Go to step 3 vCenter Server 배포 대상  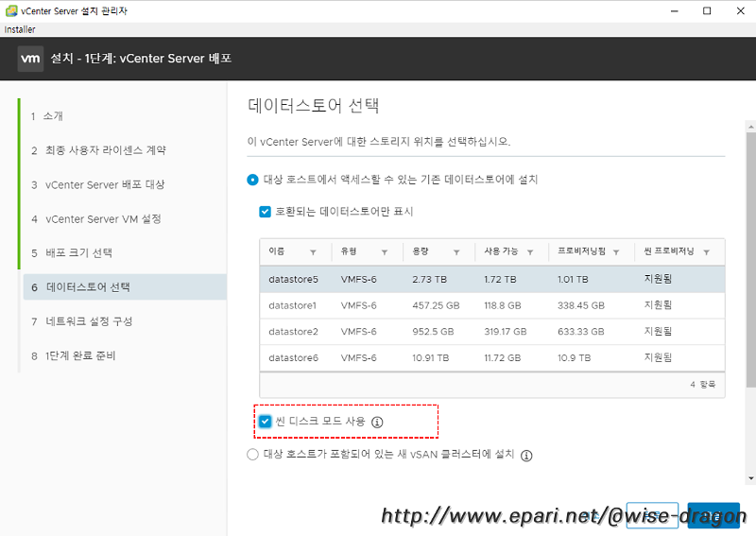point(98,184)
